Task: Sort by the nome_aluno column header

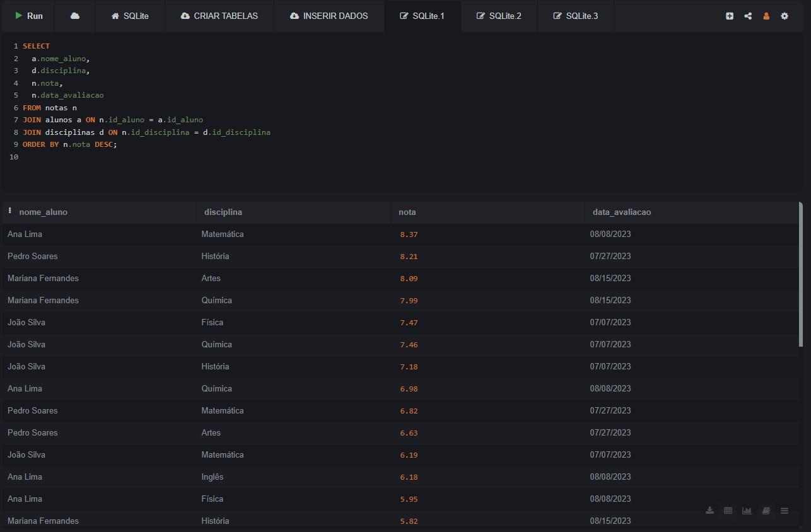Action: pos(43,212)
